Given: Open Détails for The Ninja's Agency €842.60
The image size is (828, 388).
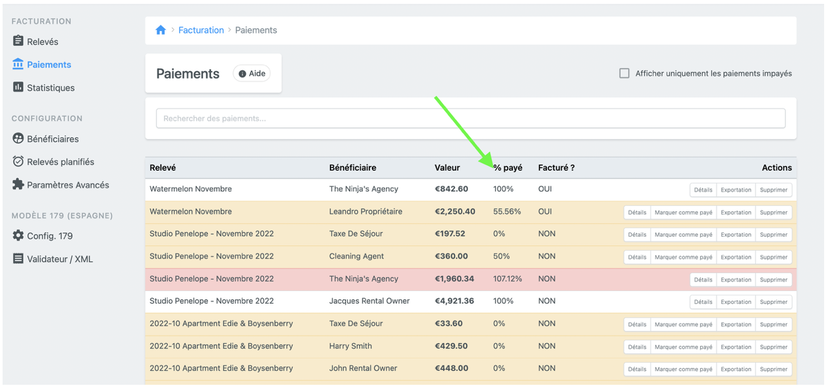Looking at the screenshot, I should click(703, 190).
